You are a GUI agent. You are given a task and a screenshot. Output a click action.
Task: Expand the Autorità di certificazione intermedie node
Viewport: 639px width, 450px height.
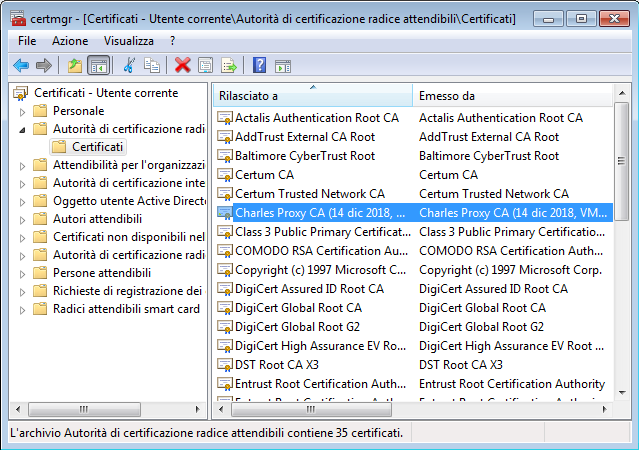pyautogui.click(x=23, y=184)
